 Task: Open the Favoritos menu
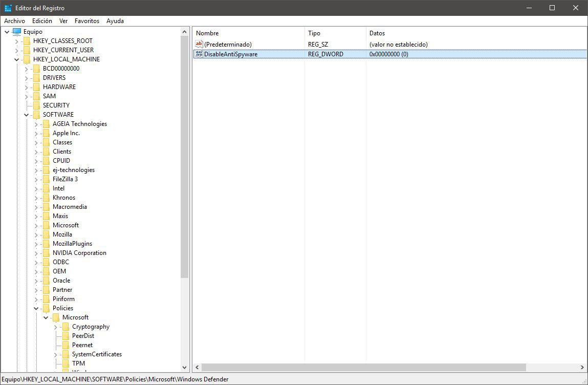point(87,21)
